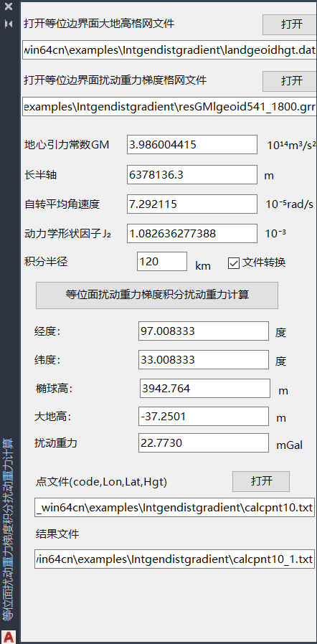Click the 打开等位边界面大地高格网文件 label
The width and height of the screenshot is (317, 644).
click(x=99, y=24)
